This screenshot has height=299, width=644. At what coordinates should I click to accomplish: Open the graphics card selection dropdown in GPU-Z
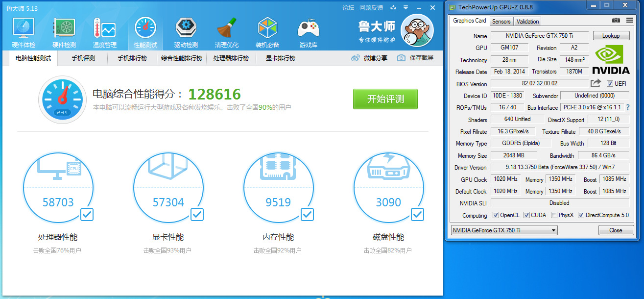[x=554, y=230]
